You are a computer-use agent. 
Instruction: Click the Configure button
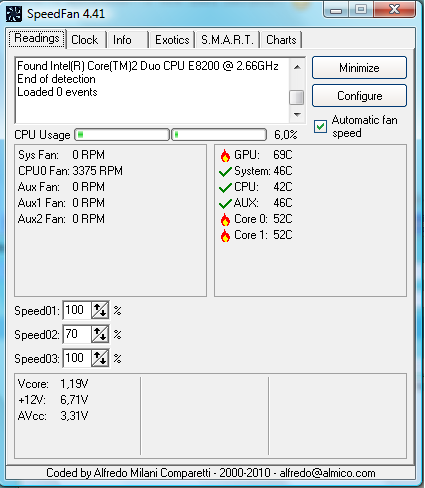coord(359,96)
